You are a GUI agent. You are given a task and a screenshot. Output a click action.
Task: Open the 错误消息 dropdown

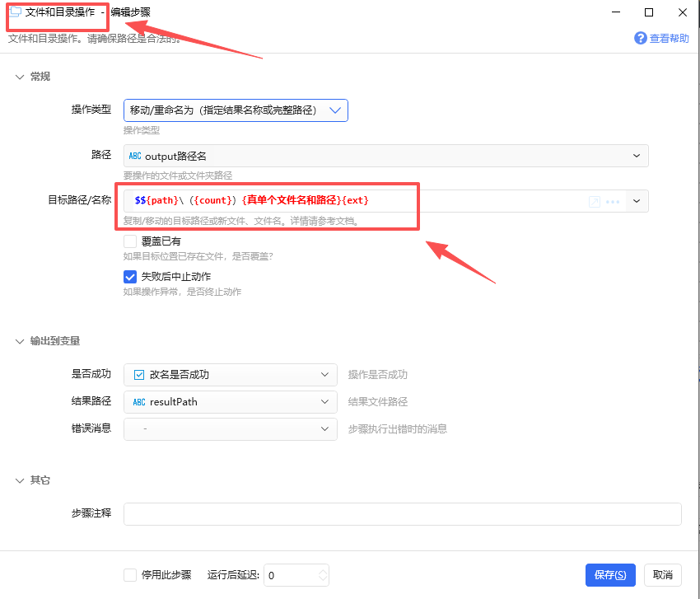click(231, 429)
